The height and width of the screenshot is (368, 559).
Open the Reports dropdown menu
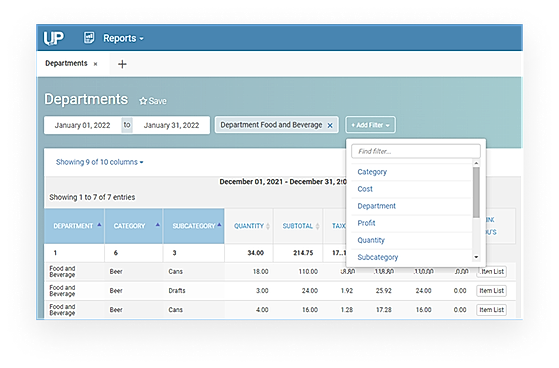(123, 38)
